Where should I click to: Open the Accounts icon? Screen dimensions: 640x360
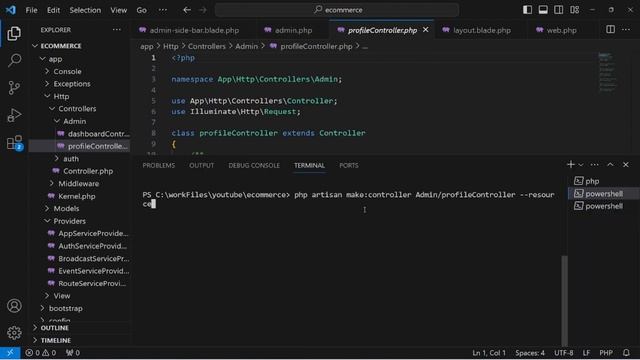[x=14, y=306]
